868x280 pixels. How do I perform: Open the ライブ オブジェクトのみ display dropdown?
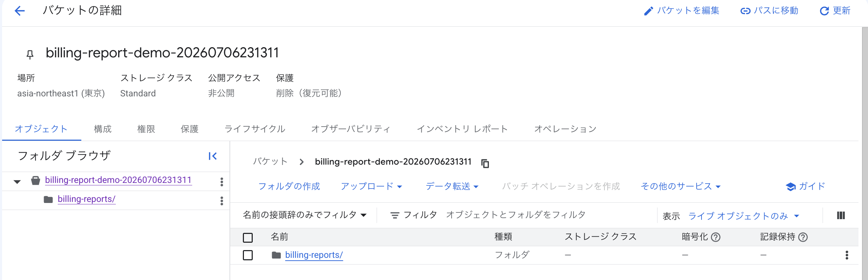pyautogui.click(x=744, y=216)
